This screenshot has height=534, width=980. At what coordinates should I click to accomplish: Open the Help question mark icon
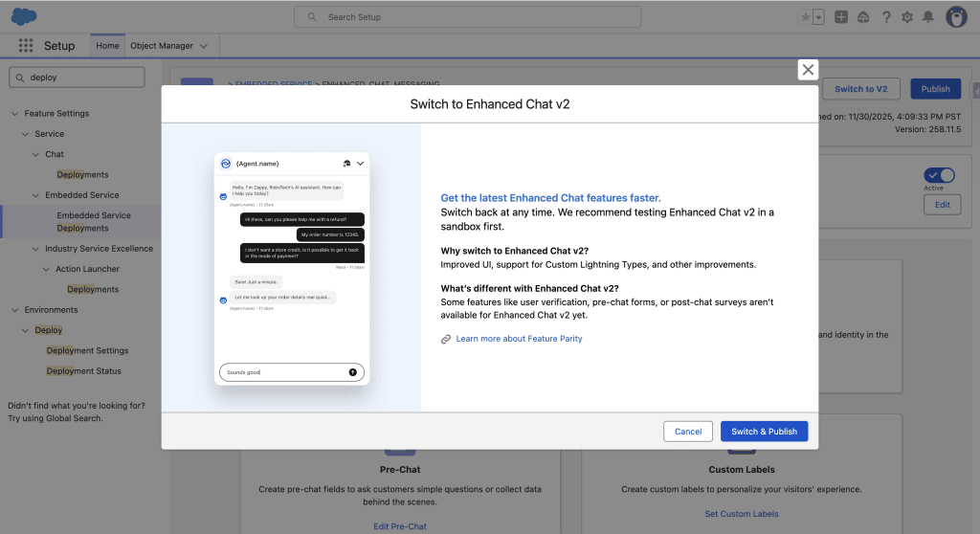pos(886,17)
